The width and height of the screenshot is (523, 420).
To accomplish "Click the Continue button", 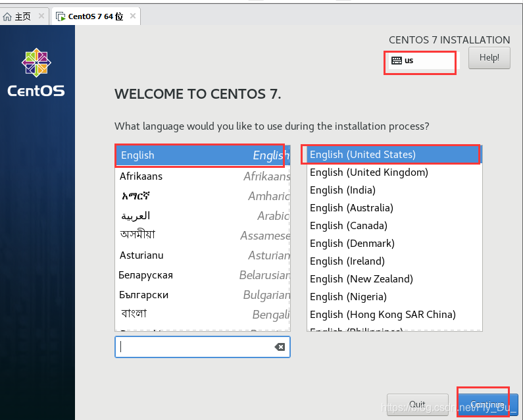I will [x=487, y=405].
